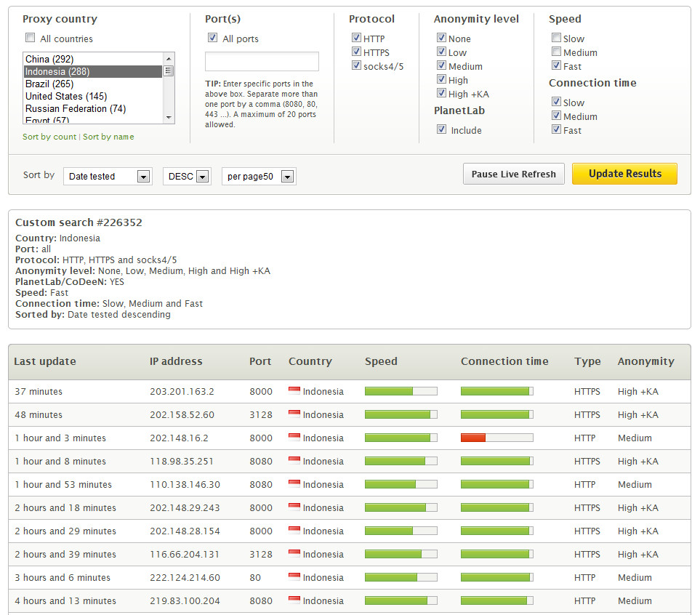Click the flag icon in 202.148.16.2 row
Screen dimensions: 700x615
(294, 437)
